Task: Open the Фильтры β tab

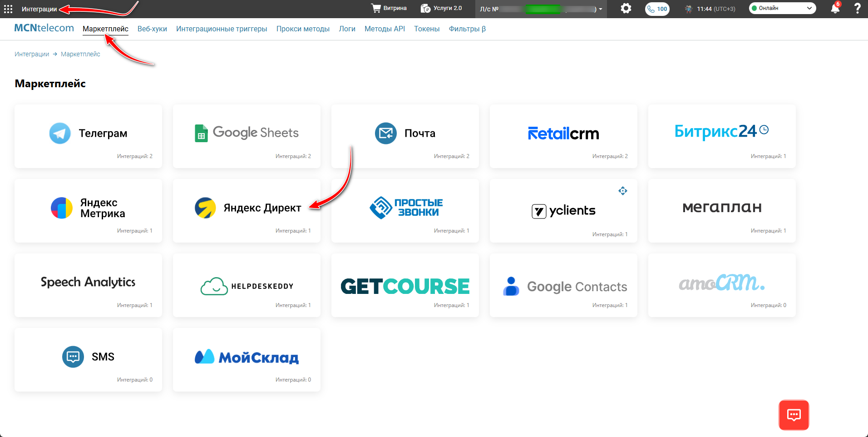Action: point(467,29)
